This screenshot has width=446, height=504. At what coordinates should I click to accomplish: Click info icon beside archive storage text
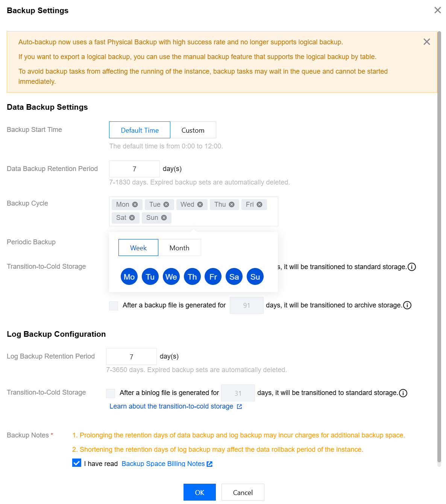407,305
